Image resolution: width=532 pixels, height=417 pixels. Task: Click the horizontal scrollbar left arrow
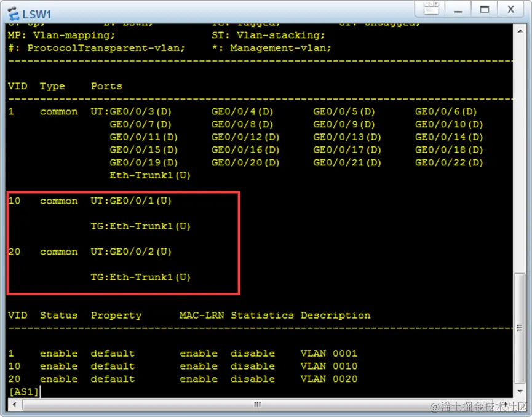[14, 405]
